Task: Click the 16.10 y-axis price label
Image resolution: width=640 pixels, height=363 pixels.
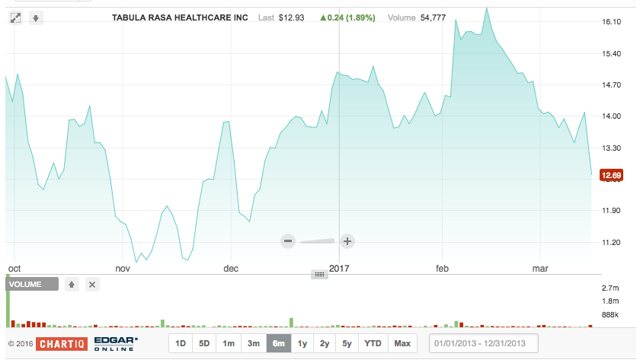Action: click(611, 22)
